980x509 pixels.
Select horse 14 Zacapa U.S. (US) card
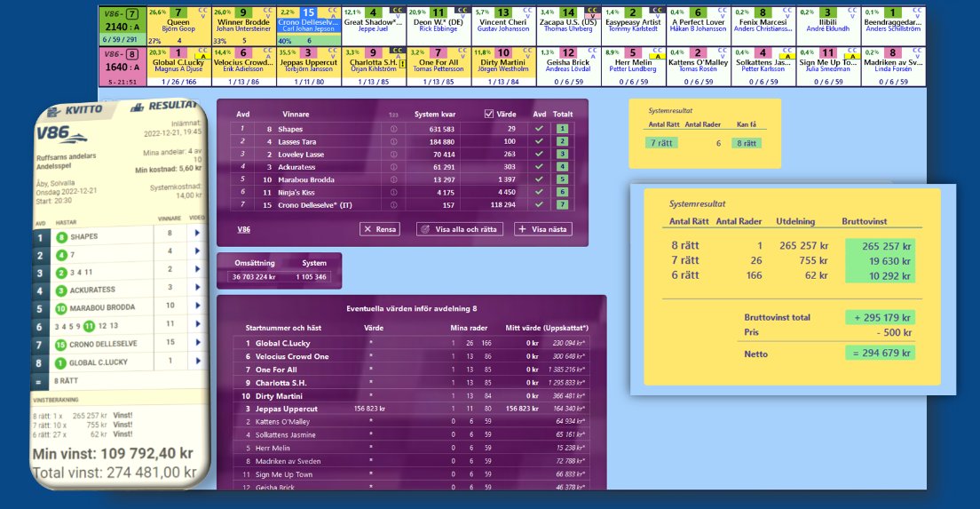568,27
